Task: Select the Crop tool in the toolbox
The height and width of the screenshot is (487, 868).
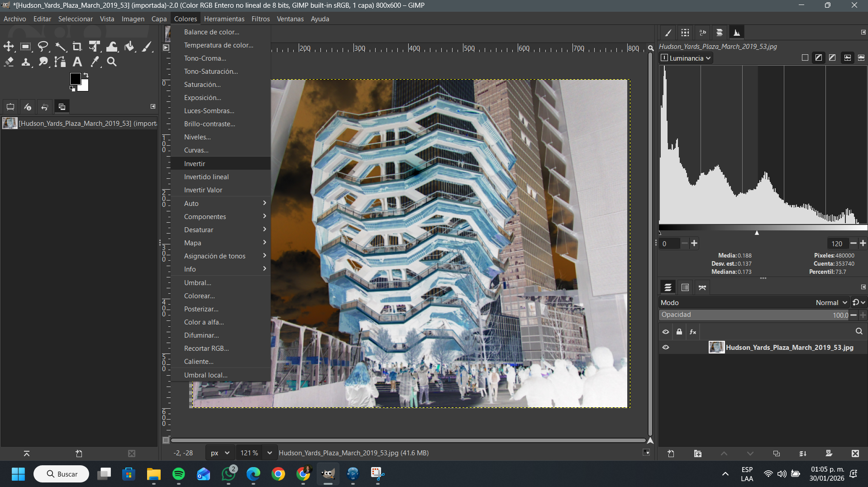Action: (77, 47)
